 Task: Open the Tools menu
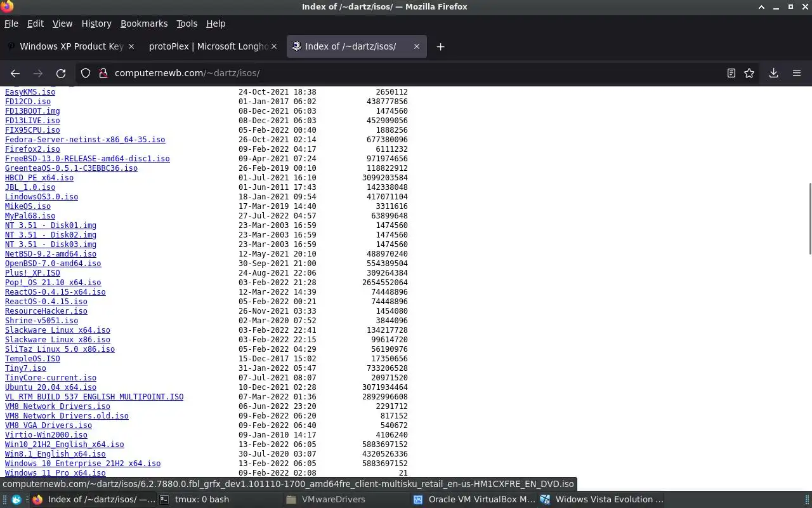tap(187, 23)
